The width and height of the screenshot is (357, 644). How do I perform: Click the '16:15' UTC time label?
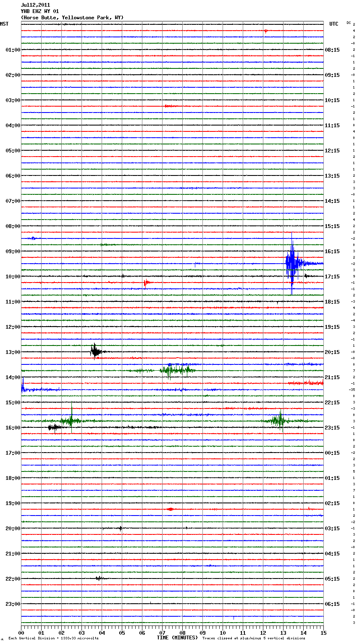[x=332, y=251]
